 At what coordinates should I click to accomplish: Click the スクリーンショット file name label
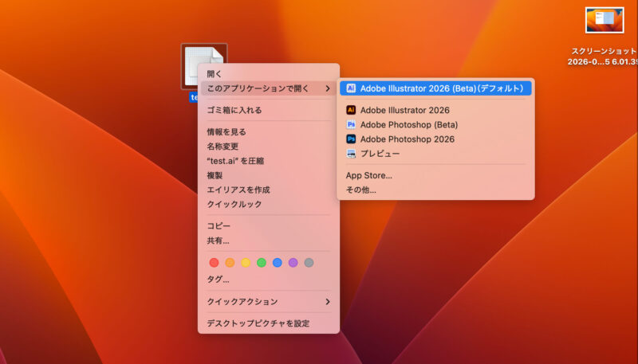coord(604,57)
